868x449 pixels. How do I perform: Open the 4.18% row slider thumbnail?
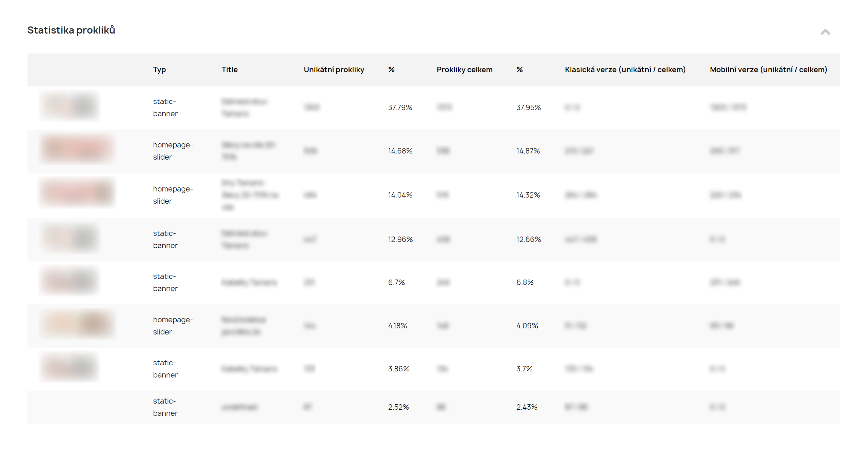point(77,325)
